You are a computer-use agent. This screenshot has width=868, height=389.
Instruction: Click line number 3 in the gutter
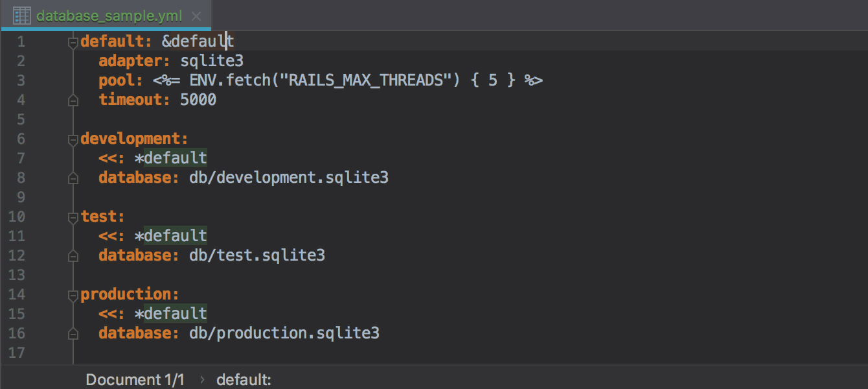(21, 80)
